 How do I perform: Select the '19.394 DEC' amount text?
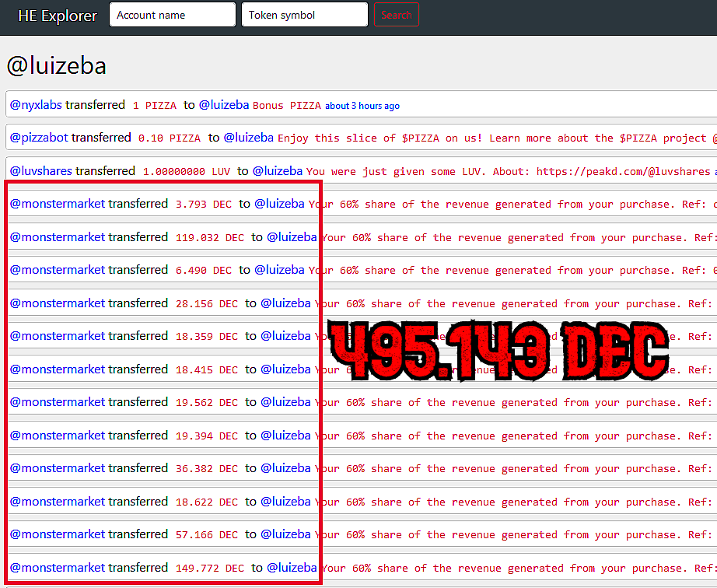pyautogui.click(x=207, y=436)
